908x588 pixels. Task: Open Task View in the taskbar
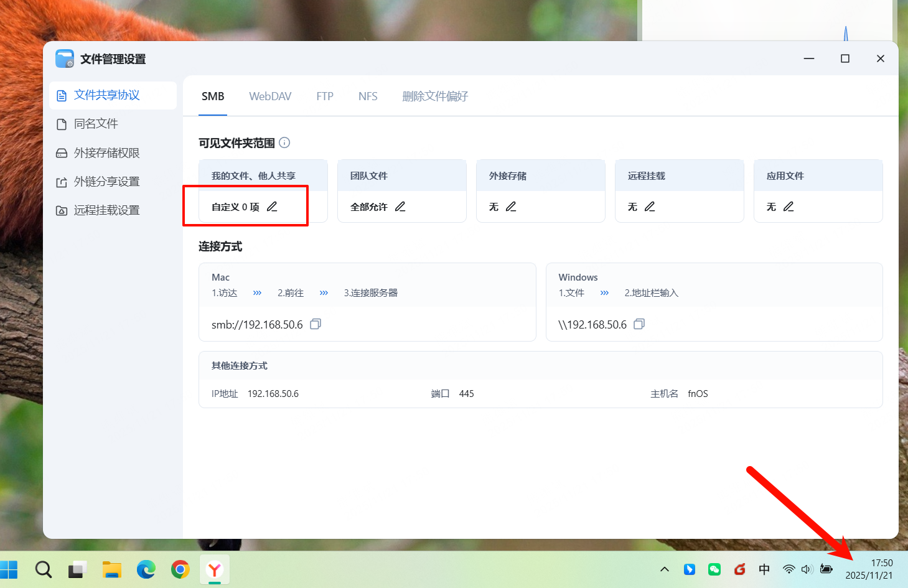click(77, 569)
